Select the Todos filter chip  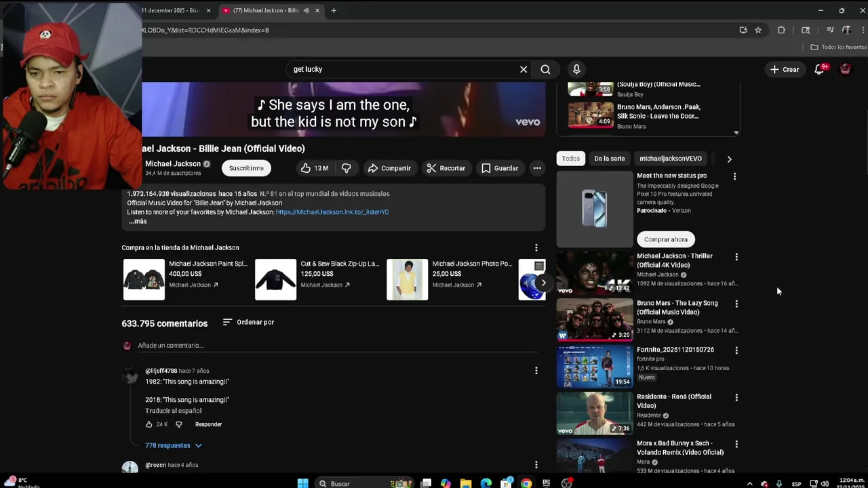[571, 159]
